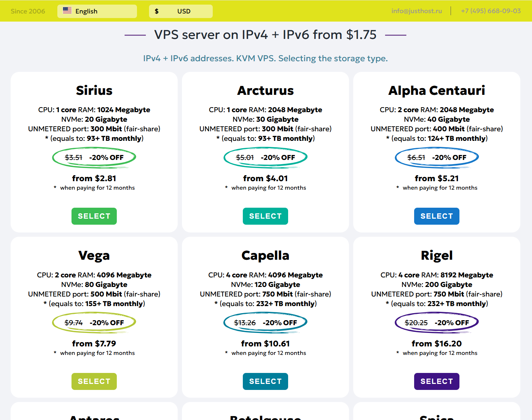
Task: Open the English language dropdown
Action: [97, 11]
